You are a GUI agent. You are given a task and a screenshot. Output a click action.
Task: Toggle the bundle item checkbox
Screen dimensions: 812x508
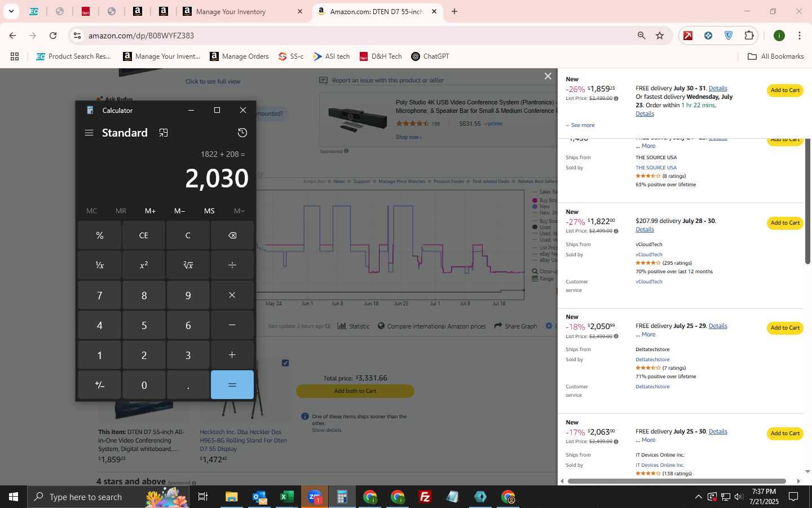click(285, 363)
